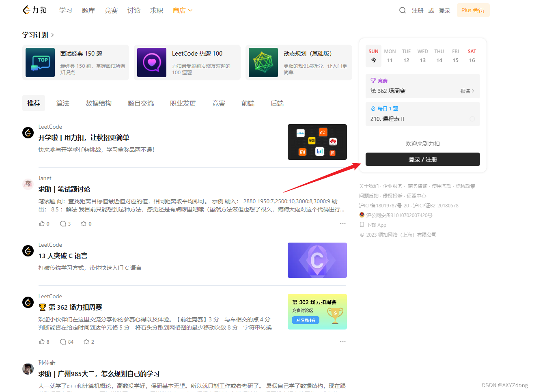The image size is (534, 392).
Task: Open the search magnifier icon
Action: [402, 10]
